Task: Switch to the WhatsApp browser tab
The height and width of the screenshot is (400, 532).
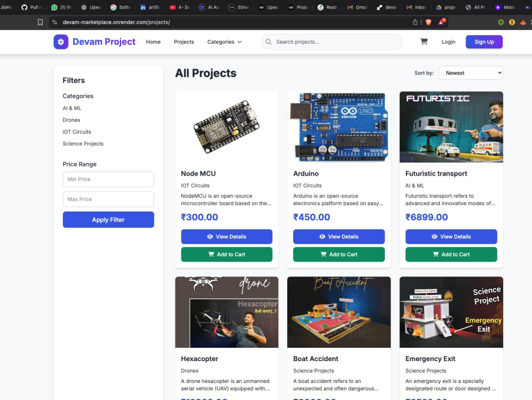Action: [61, 7]
